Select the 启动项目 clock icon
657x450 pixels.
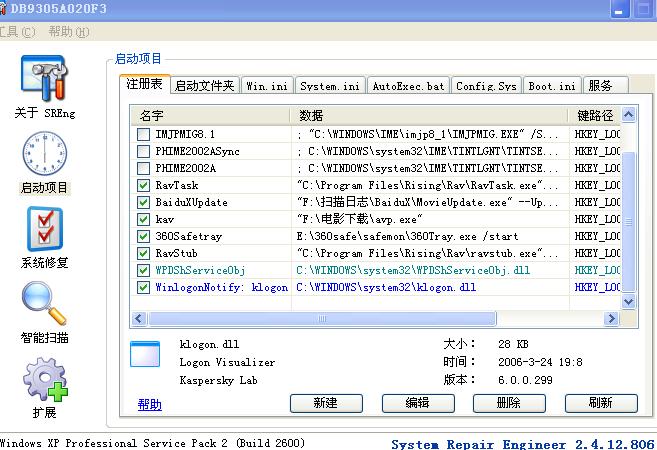[44, 153]
